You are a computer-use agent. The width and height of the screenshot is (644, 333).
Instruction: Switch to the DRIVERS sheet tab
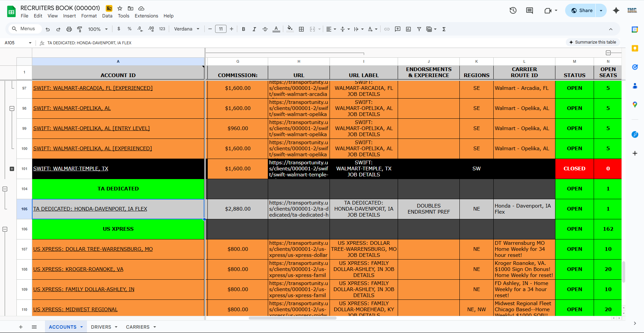point(101,327)
